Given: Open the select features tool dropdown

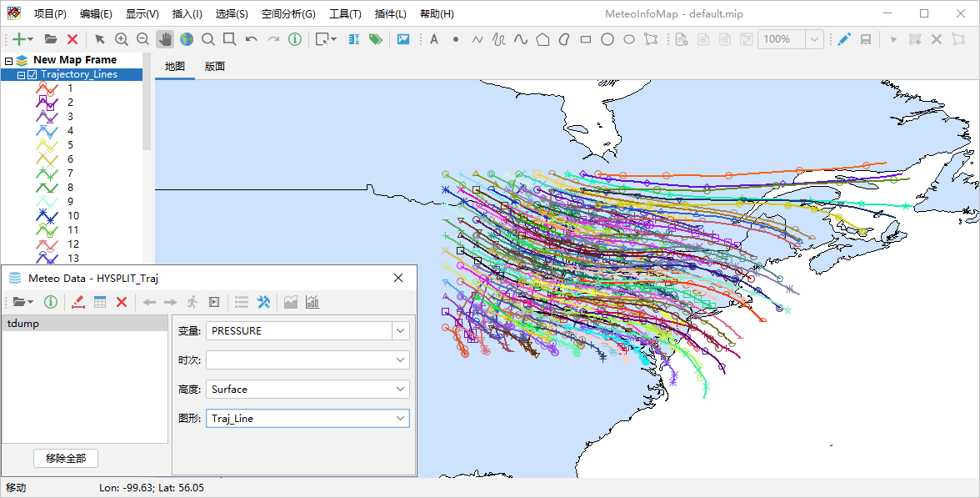Looking at the screenshot, I should (333, 39).
